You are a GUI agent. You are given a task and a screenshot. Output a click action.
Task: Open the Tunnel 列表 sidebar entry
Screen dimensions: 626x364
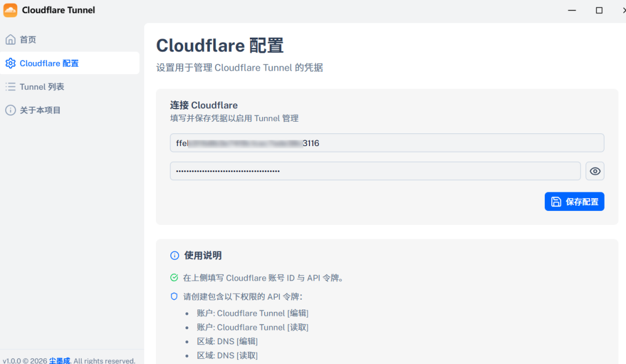(x=42, y=86)
